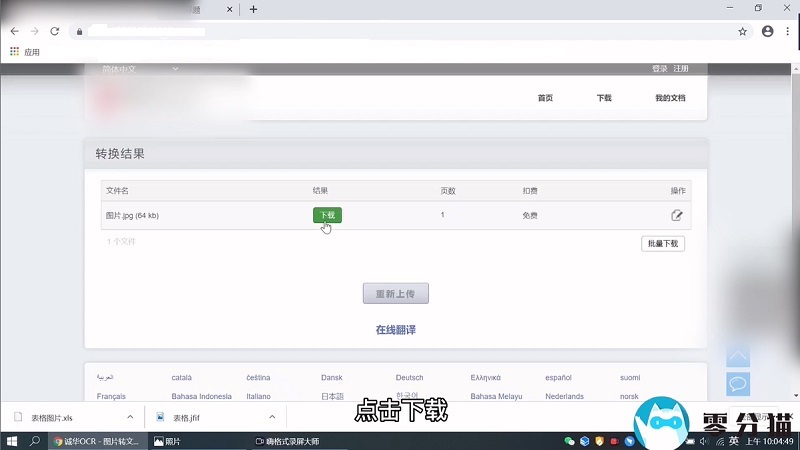Viewport: 800px width, 450px height.
Task: Expand options for 表格图片.xls download
Action: (x=130, y=416)
